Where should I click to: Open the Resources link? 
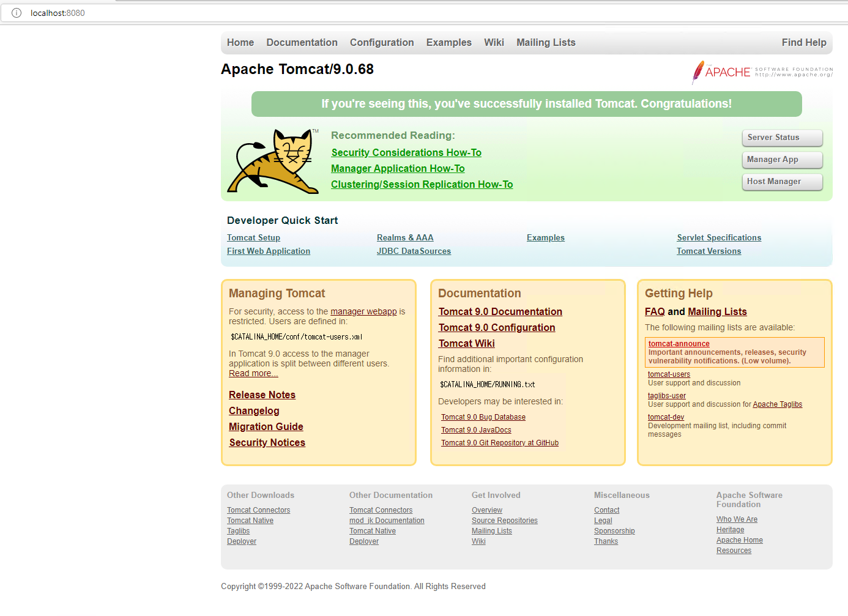point(734,551)
